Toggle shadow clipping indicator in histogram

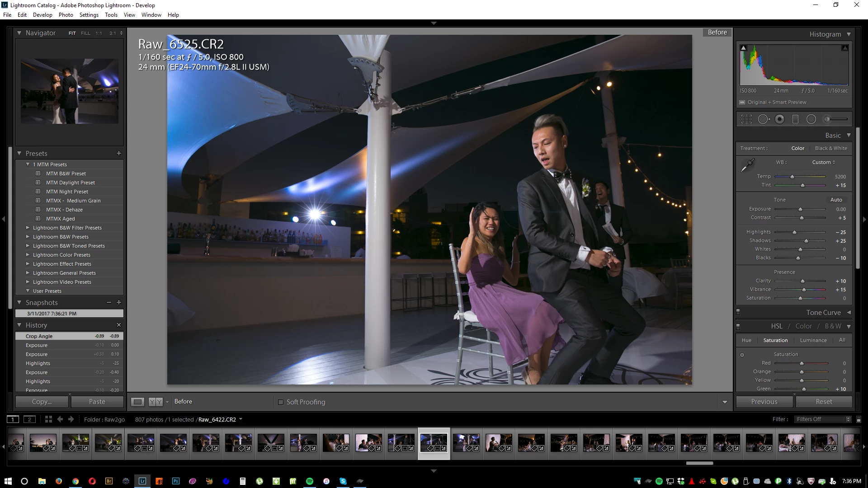pyautogui.click(x=744, y=48)
